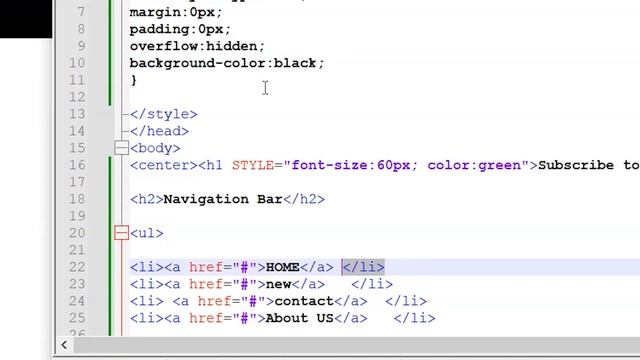Click the '</h2>' closing tag

[x=304, y=199]
